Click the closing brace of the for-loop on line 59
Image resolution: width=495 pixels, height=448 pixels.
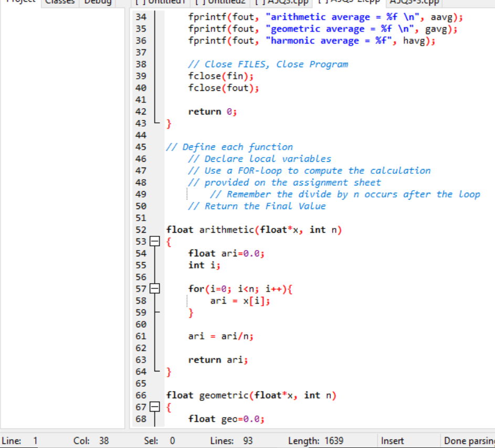click(x=191, y=313)
